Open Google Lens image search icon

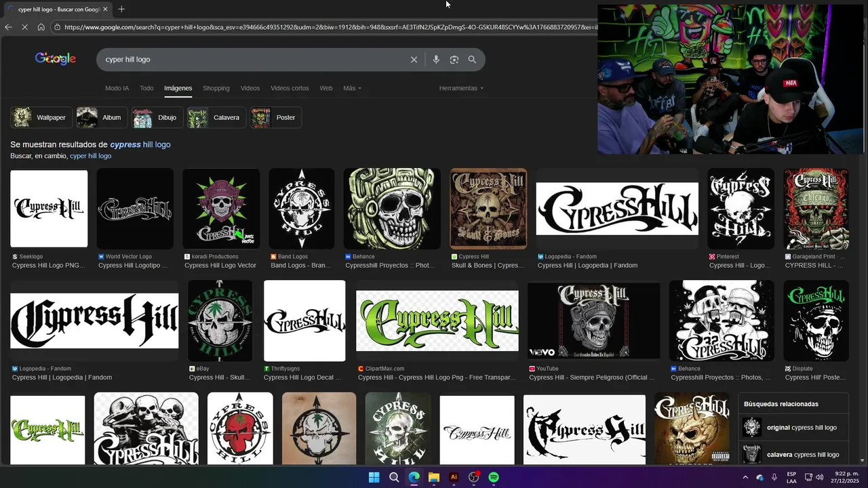click(x=454, y=60)
